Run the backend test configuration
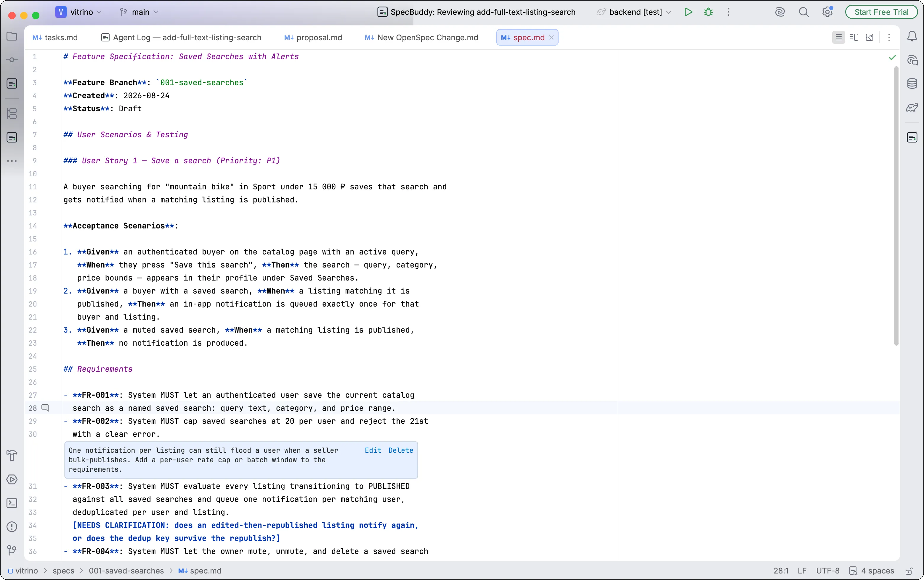Image resolution: width=924 pixels, height=580 pixels. click(x=688, y=12)
